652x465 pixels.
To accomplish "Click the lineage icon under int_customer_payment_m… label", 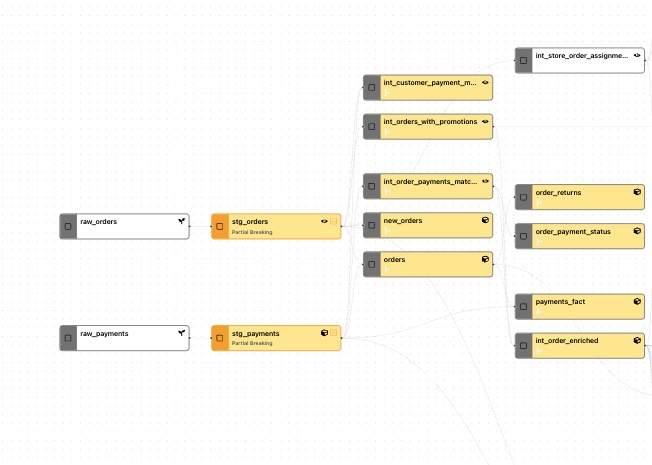I will pyautogui.click(x=387, y=93).
